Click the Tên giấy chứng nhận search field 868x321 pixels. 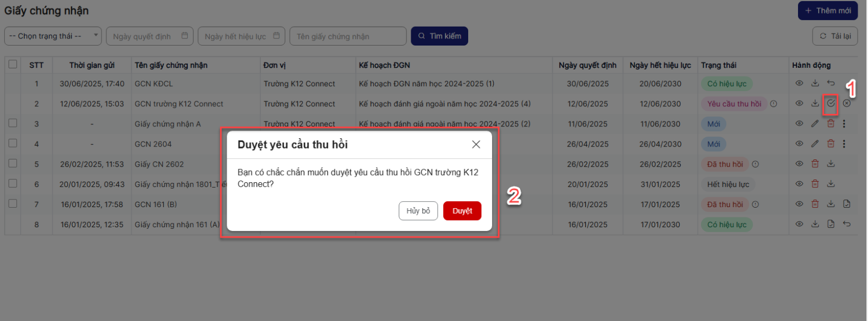coord(348,36)
